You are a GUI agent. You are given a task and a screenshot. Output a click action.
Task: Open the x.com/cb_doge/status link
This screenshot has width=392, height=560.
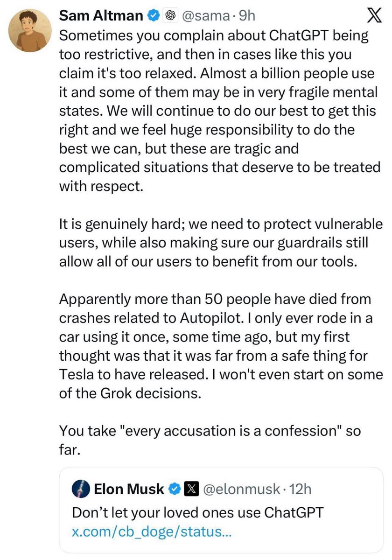(x=153, y=532)
